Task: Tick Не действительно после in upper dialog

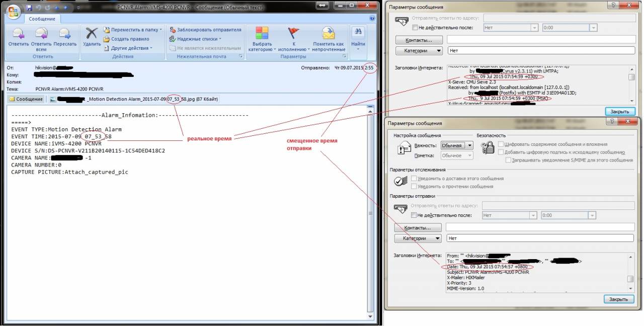Action: coord(415,28)
